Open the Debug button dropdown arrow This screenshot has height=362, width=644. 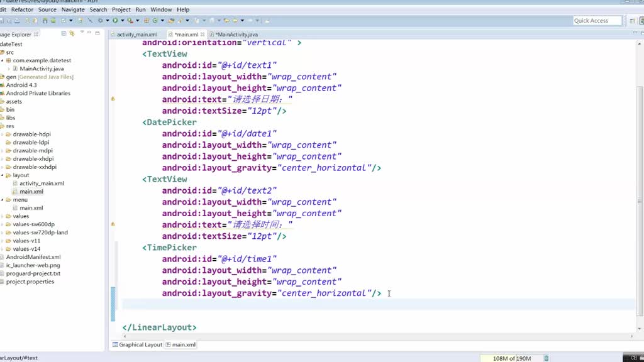[x=108, y=21]
